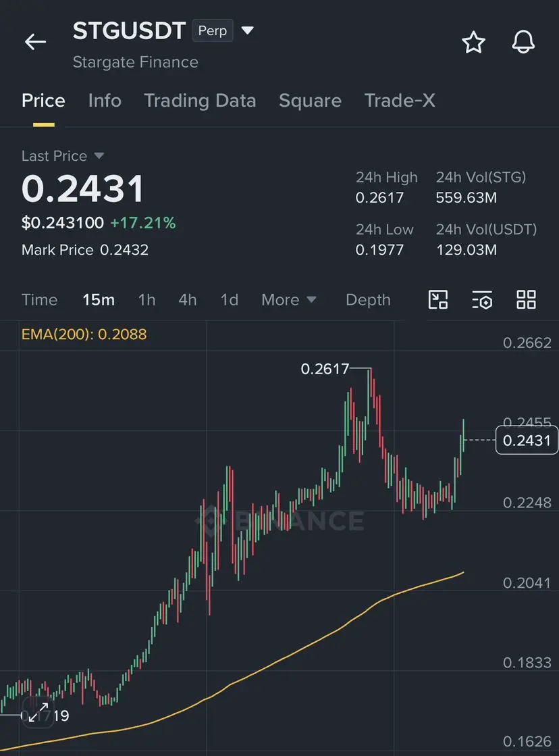Viewport: 559px width, 756px height.
Task: Open the chart drawing tools icon
Action: 438,299
